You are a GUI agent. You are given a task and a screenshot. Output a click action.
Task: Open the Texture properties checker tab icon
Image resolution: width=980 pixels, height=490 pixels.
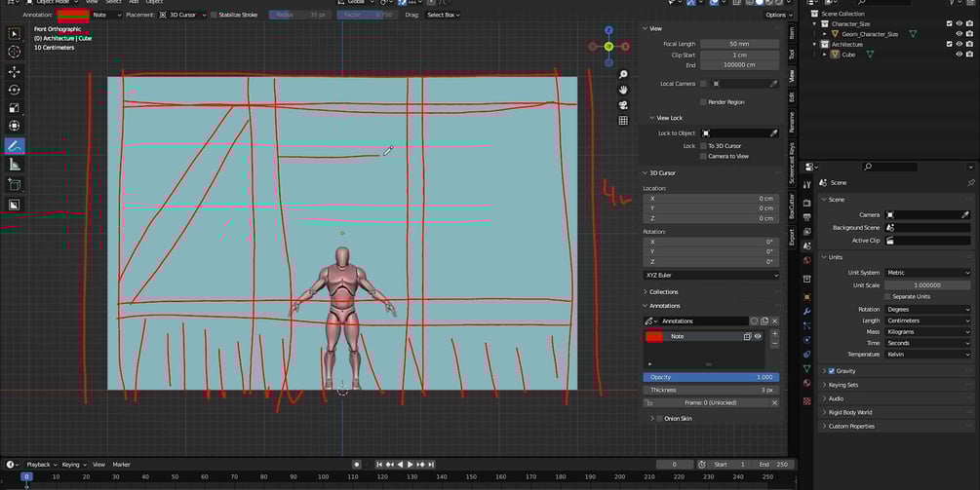click(806, 401)
